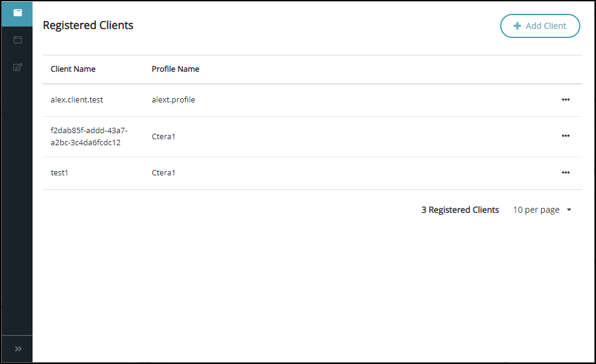This screenshot has height=364, width=596.
Task: Open actions menu for alex.client.test row
Action: click(x=566, y=99)
